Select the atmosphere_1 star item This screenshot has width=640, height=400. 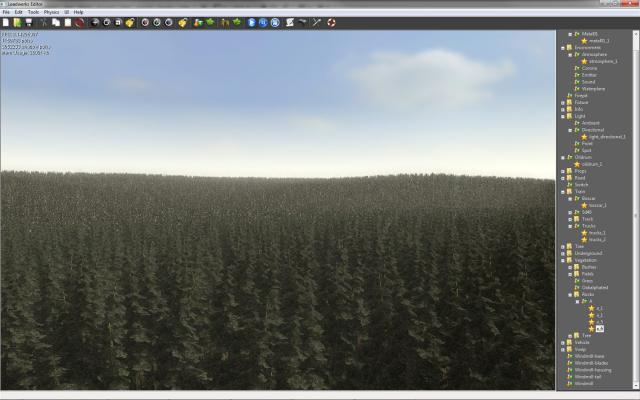coord(603,61)
